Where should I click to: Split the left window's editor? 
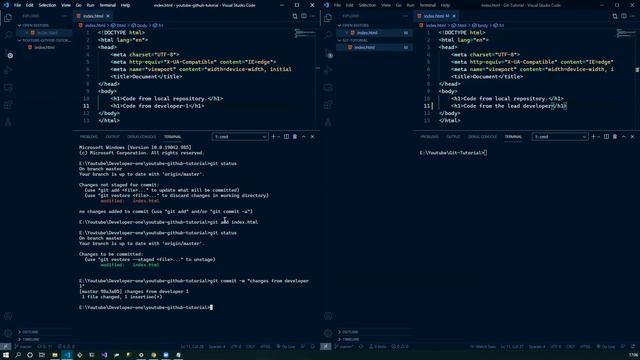[x=304, y=16]
